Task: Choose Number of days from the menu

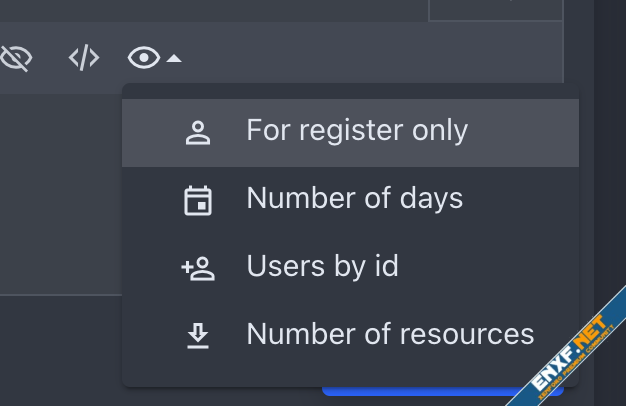Action: 354,199
